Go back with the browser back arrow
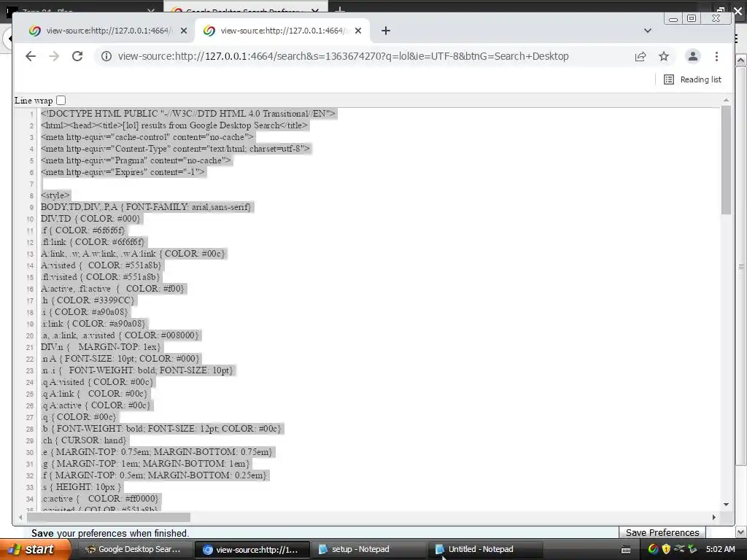This screenshot has height=560, width=747. point(31,56)
